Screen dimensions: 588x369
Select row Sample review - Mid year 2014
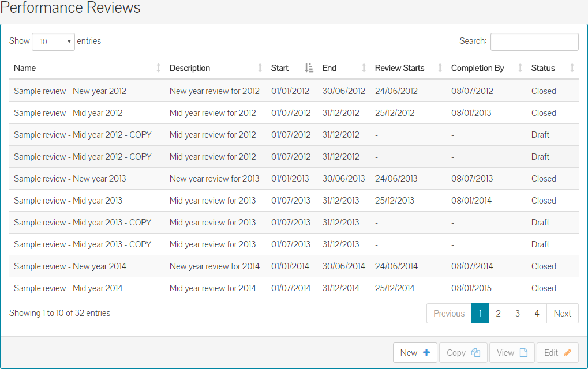point(294,288)
